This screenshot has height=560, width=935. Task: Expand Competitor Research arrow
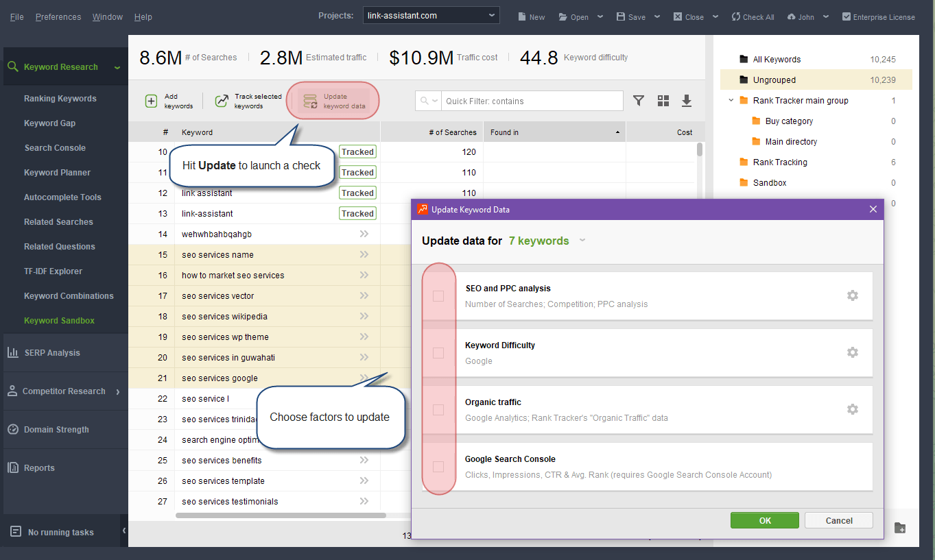coord(118,391)
